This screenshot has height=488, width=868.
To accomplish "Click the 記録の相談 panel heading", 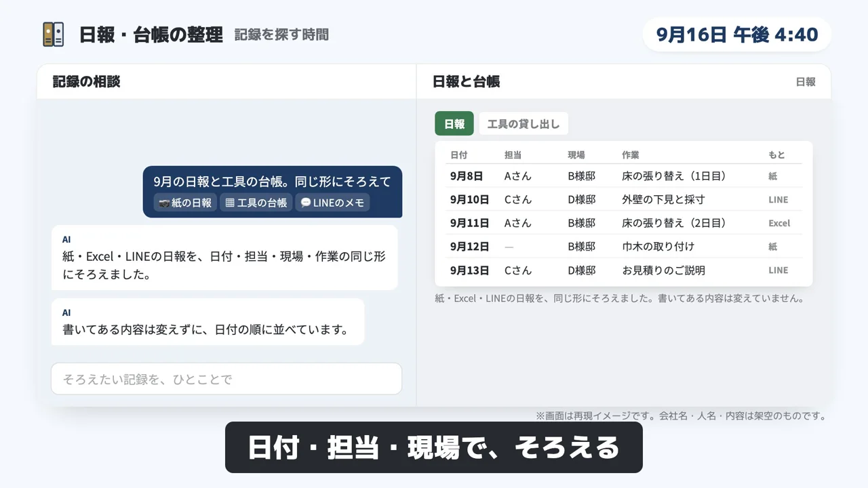I will tap(87, 81).
